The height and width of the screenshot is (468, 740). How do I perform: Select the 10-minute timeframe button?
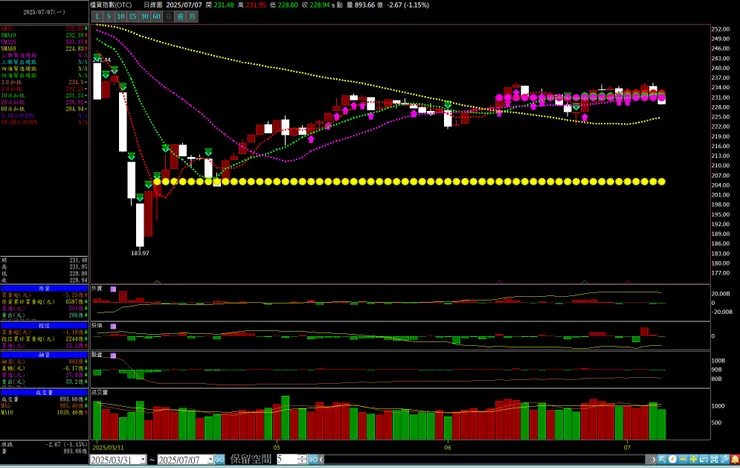[x=121, y=17]
